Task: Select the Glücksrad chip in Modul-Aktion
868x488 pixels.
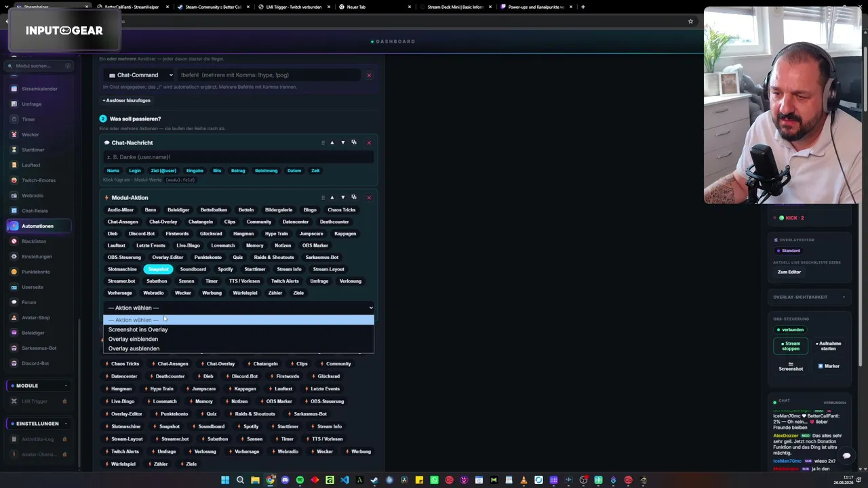Action: click(211, 234)
